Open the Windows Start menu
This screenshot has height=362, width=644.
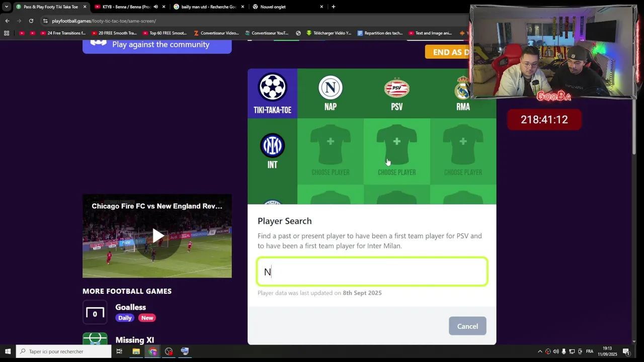coord(8,351)
